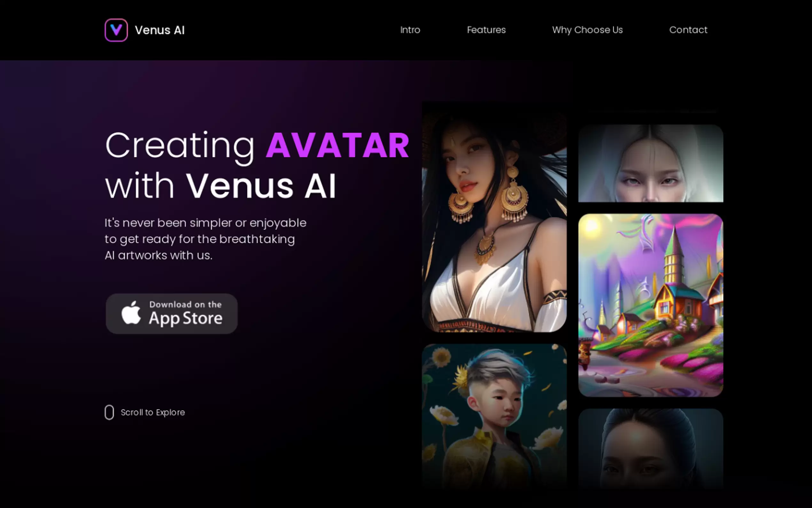Click the Venus AI brand name text
Viewport: 812px width, 508px height.
[160, 30]
